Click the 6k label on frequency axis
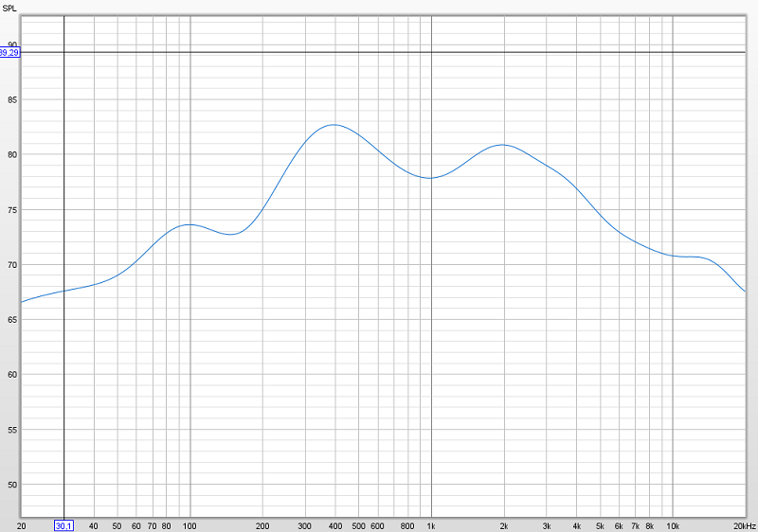 (x=619, y=526)
